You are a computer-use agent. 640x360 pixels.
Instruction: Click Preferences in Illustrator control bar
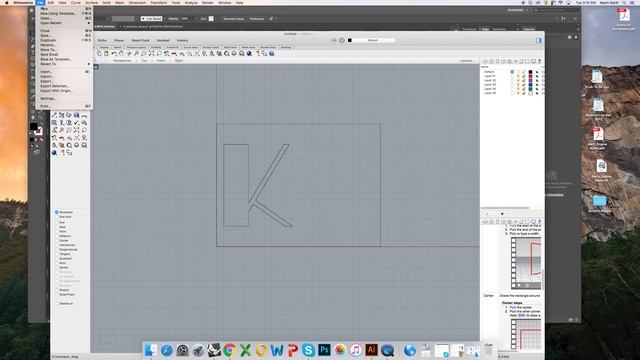tap(257, 19)
